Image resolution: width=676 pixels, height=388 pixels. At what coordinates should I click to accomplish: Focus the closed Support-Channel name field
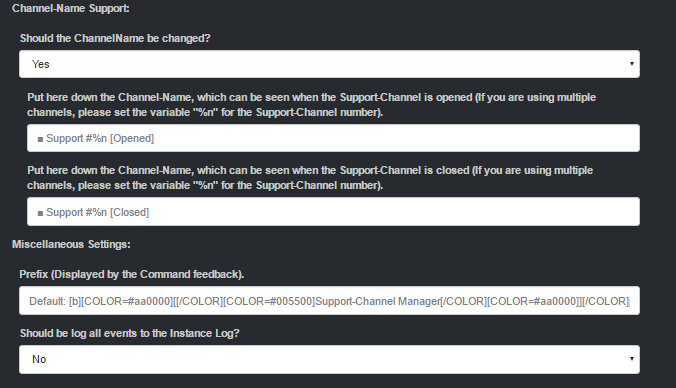point(333,212)
